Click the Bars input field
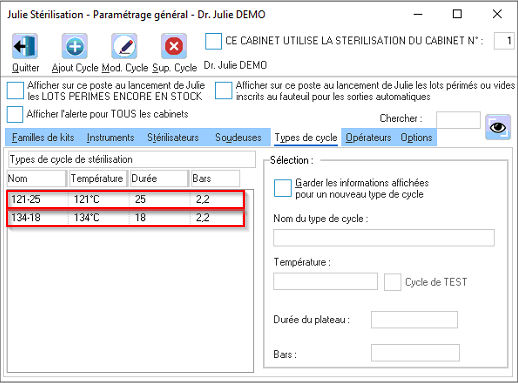The height and width of the screenshot is (383, 518). click(415, 353)
